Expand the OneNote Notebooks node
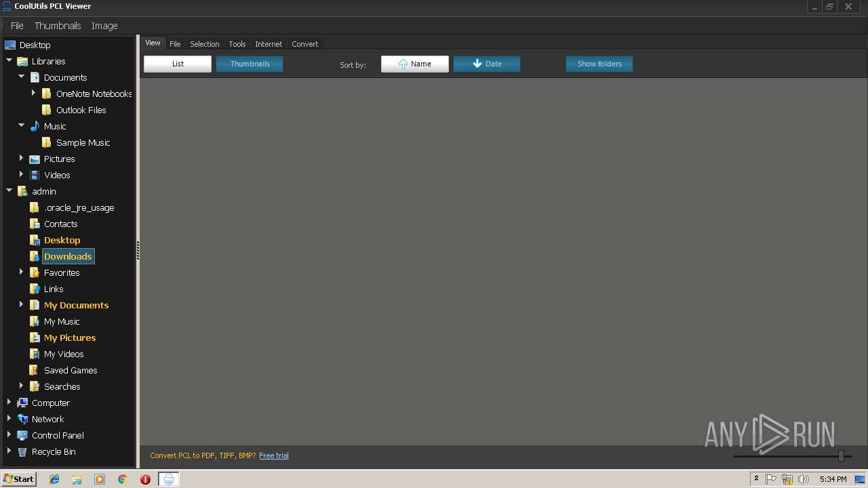 click(x=33, y=93)
